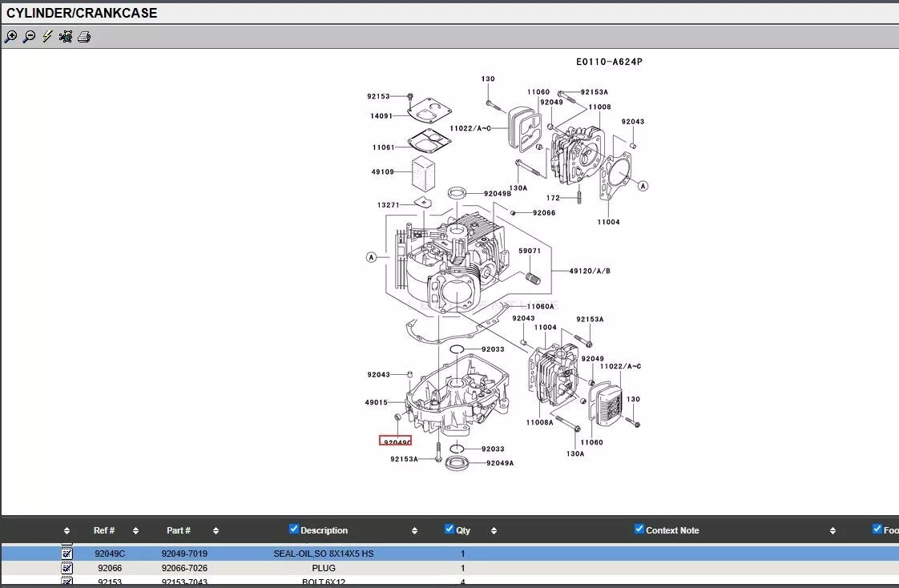The width and height of the screenshot is (899, 588).
Task: Select callout 49109 in the diagram
Action: click(382, 172)
